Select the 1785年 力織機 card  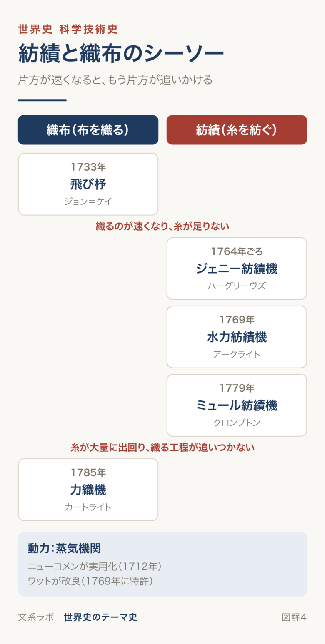88,490
